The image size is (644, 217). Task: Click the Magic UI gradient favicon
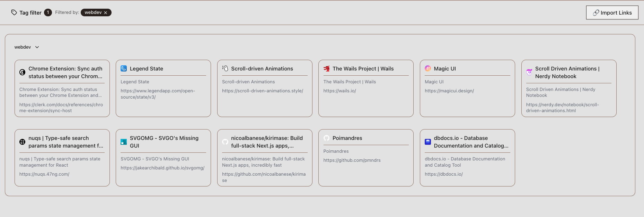tap(428, 68)
